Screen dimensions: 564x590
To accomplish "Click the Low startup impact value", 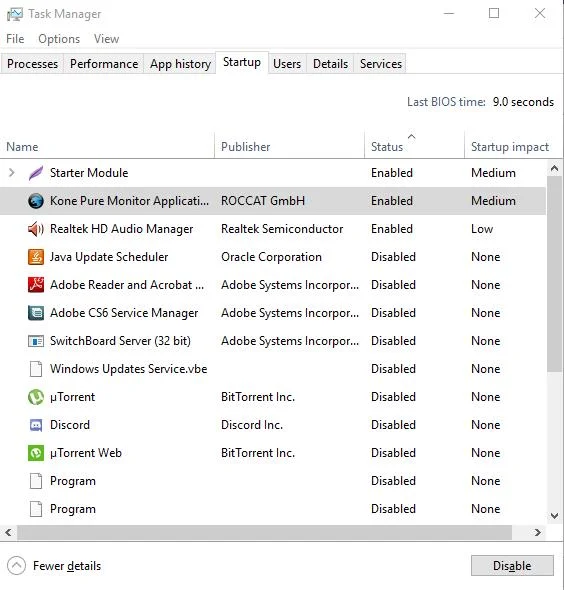I will coord(482,229).
